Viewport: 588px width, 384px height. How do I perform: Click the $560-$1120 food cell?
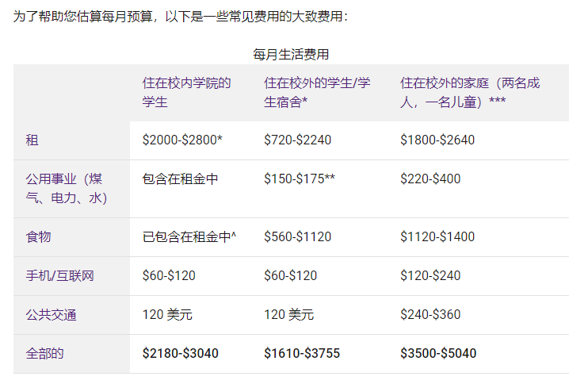pyautogui.click(x=298, y=236)
